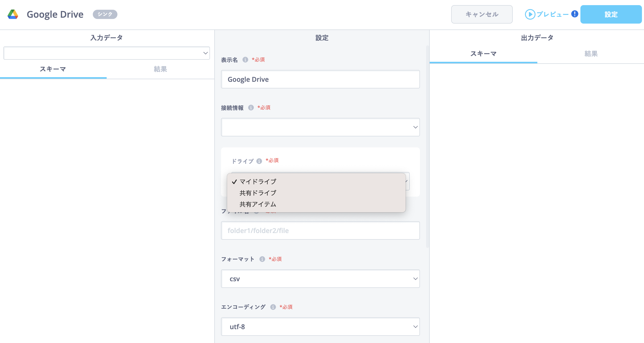Open info icon next to 表示名
Screen dimensions: 644x343
click(245, 60)
